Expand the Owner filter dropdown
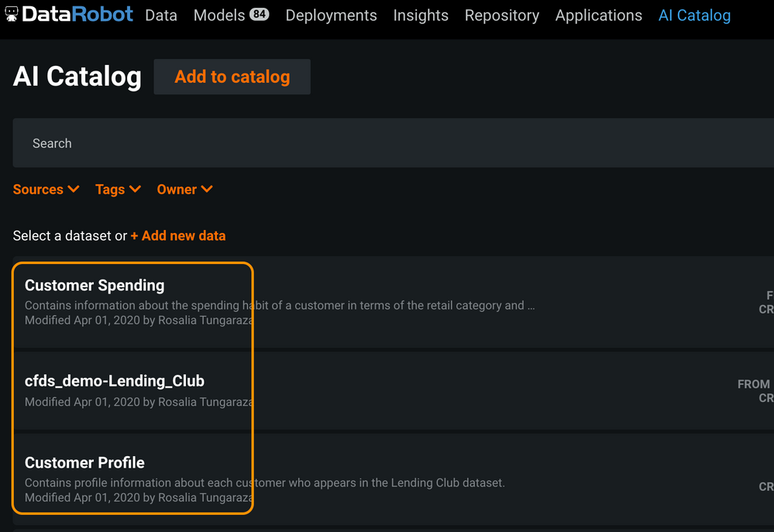 click(184, 190)
